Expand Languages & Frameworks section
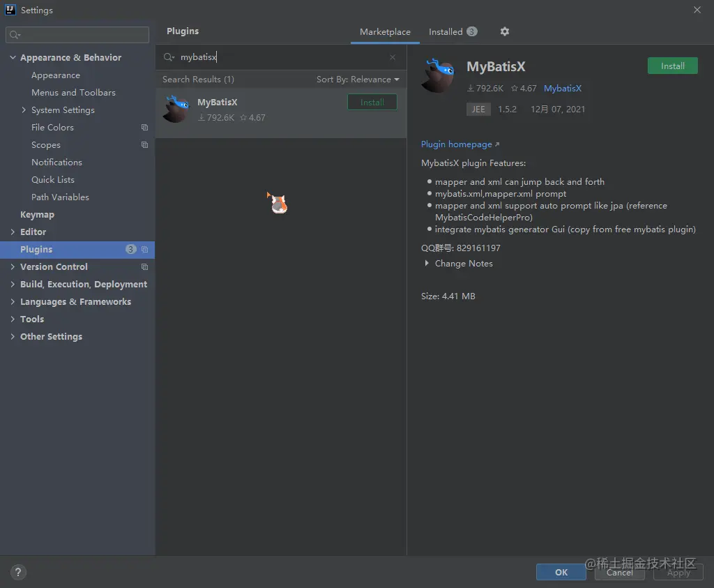 coord(13,301)
